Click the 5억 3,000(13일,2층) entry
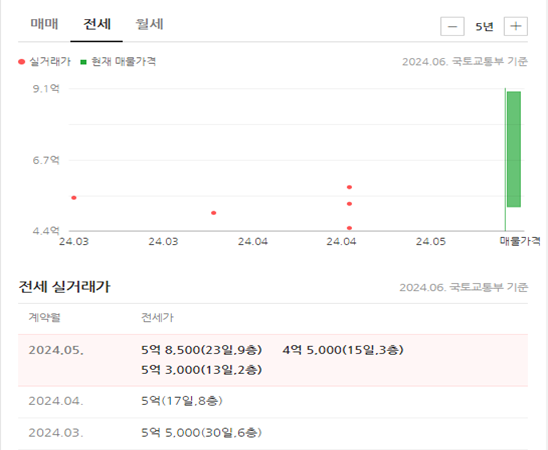 click(x=201, y=370)
